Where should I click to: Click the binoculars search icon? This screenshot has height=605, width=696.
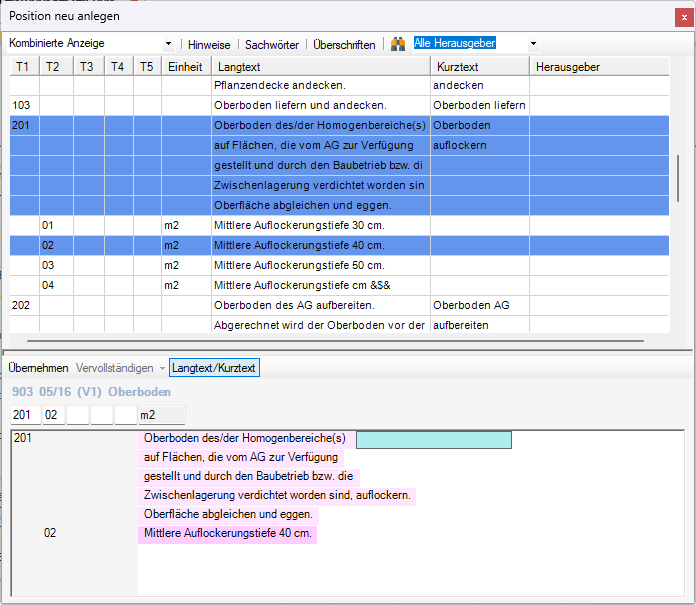pos(398,44)
